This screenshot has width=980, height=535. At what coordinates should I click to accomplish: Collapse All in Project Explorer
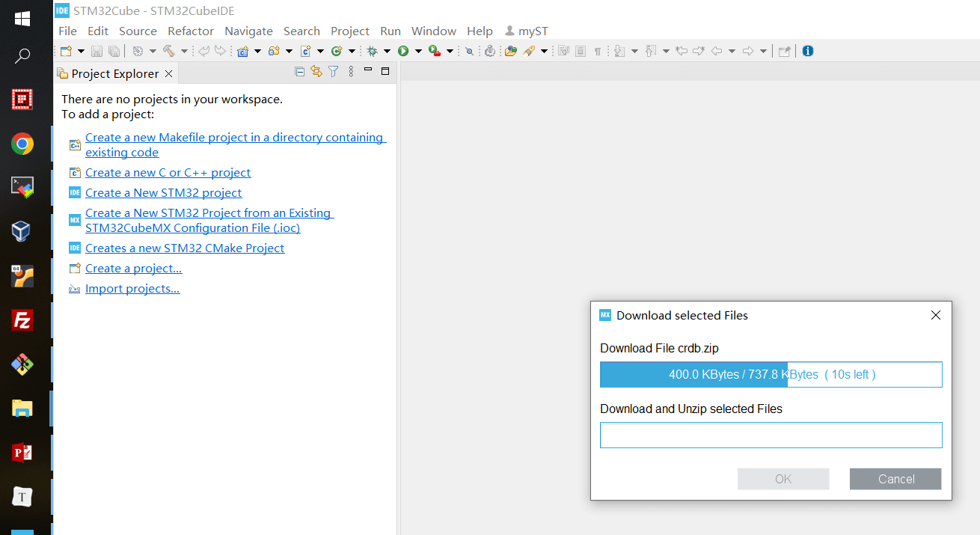click(x=300, y=72)
